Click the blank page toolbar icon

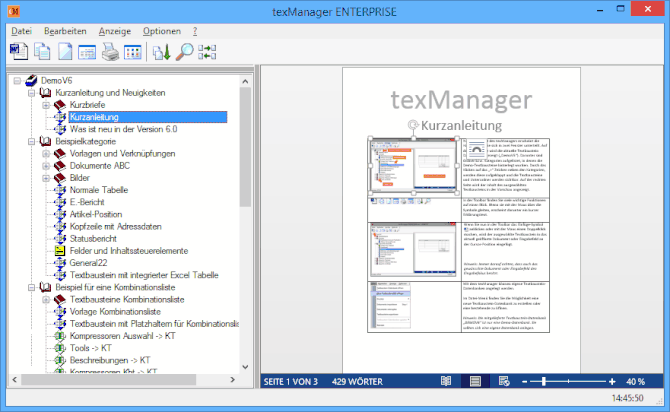click(65, 52)
